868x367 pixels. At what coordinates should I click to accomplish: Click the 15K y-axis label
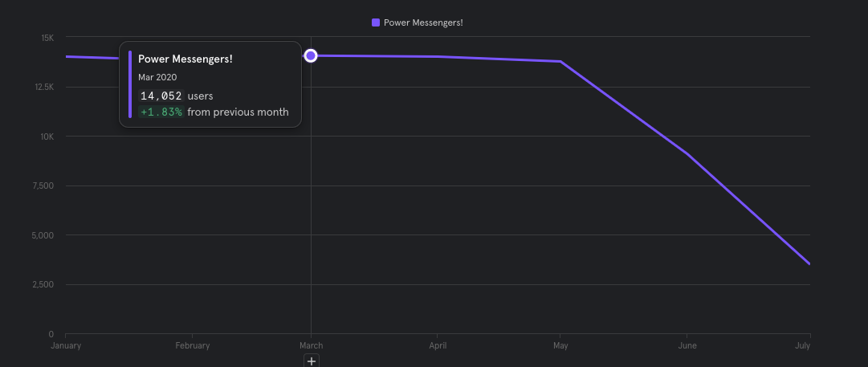47,38
